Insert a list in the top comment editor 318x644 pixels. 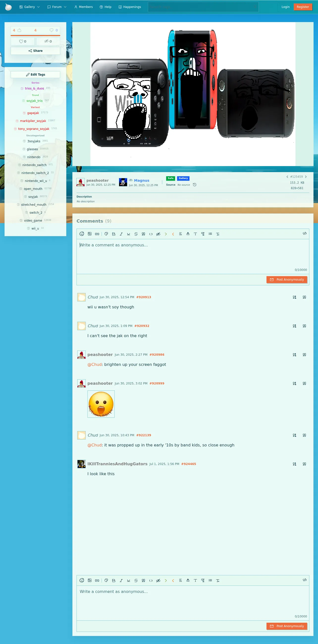click(x=210, y=234)
